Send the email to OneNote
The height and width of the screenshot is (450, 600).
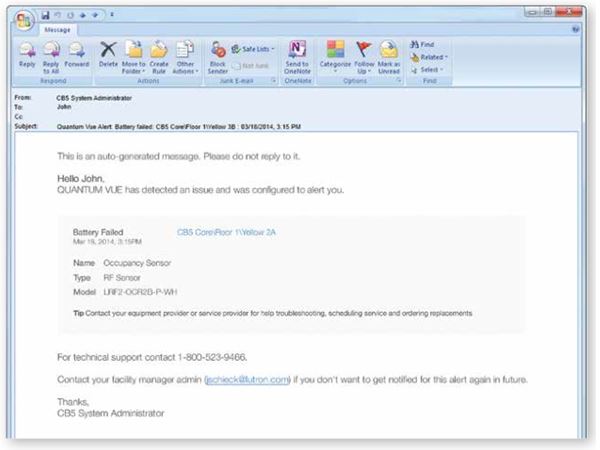[x=297, y=58]
